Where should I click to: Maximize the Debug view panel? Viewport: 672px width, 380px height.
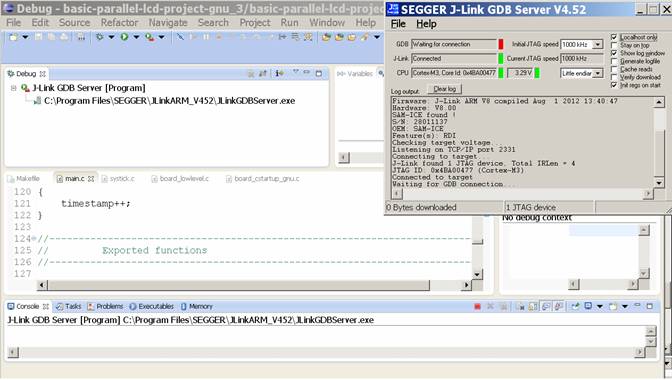click(x=318, y=74)
